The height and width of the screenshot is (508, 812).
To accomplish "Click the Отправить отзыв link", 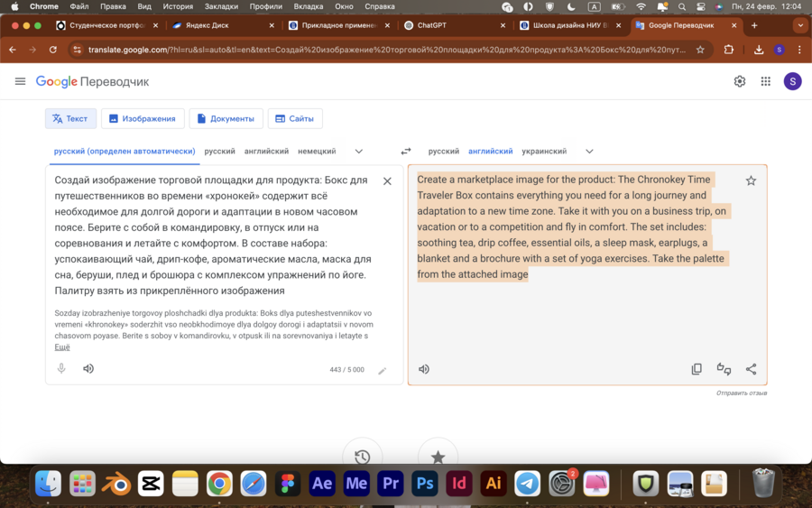I will [742, 393].
